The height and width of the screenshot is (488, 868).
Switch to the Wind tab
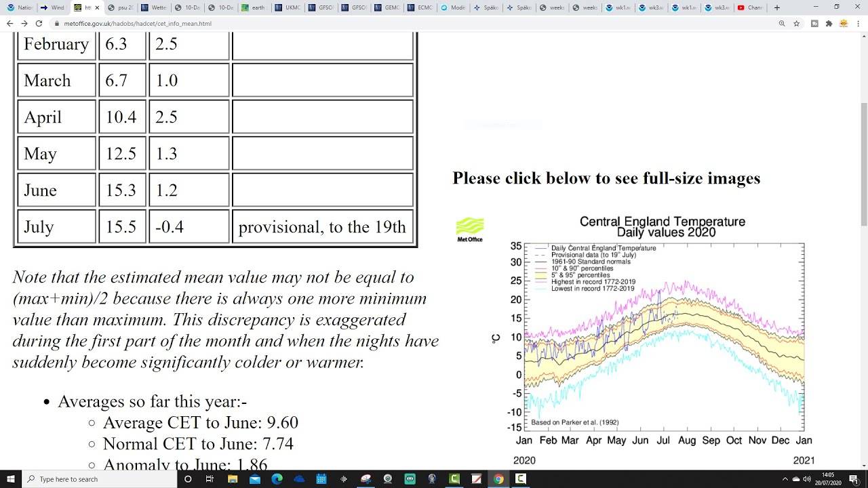[x=53, y=7]
